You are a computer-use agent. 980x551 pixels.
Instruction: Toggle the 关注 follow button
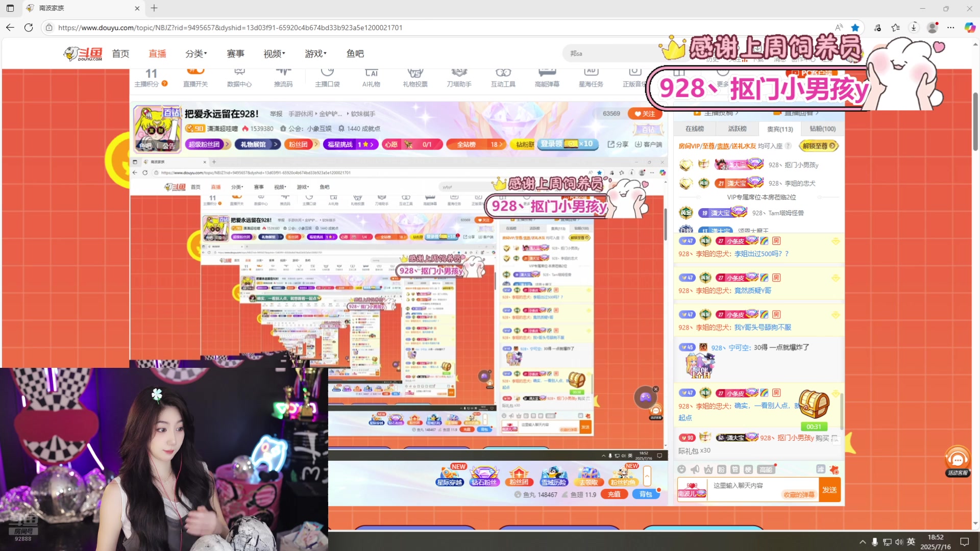point(645,114)
